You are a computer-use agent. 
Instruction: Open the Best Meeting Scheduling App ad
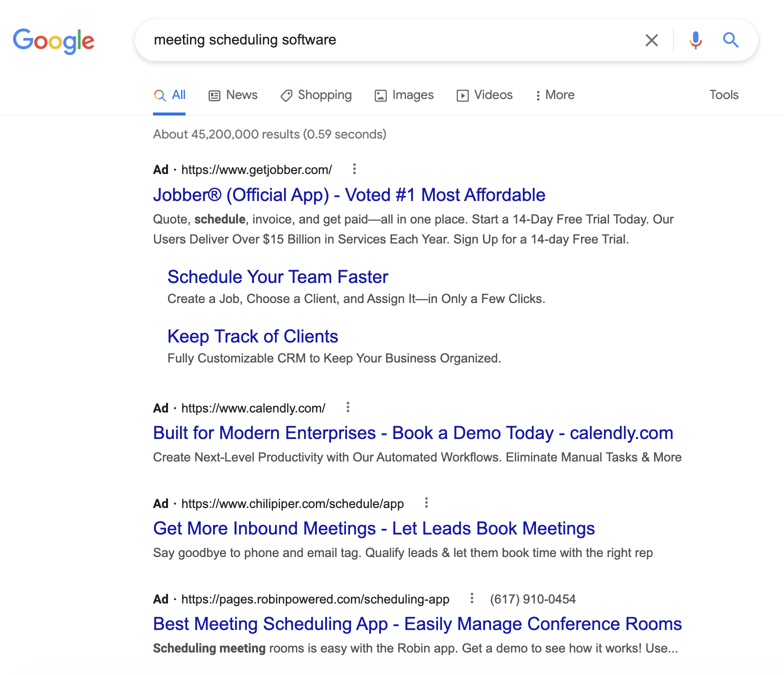pos(417,624)
